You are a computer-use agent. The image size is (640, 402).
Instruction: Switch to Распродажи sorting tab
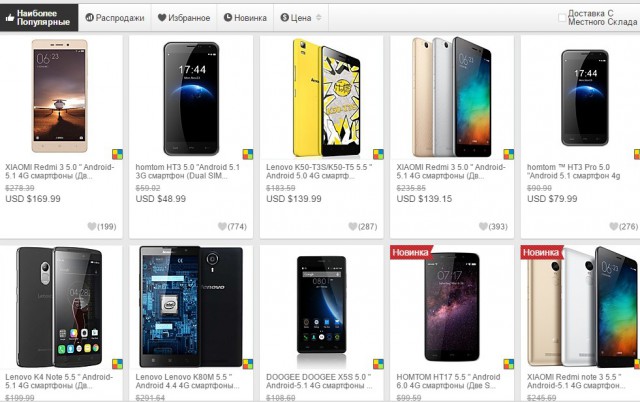(x=115, y=18)
